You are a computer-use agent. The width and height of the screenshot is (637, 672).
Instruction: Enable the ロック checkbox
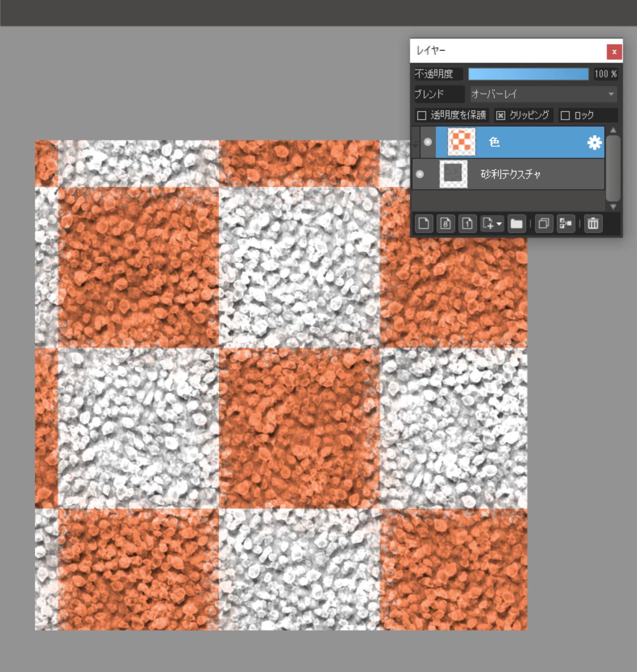565,116
